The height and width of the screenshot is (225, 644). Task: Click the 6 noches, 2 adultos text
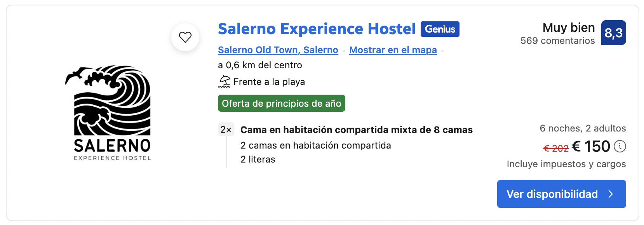pos(583,128)
